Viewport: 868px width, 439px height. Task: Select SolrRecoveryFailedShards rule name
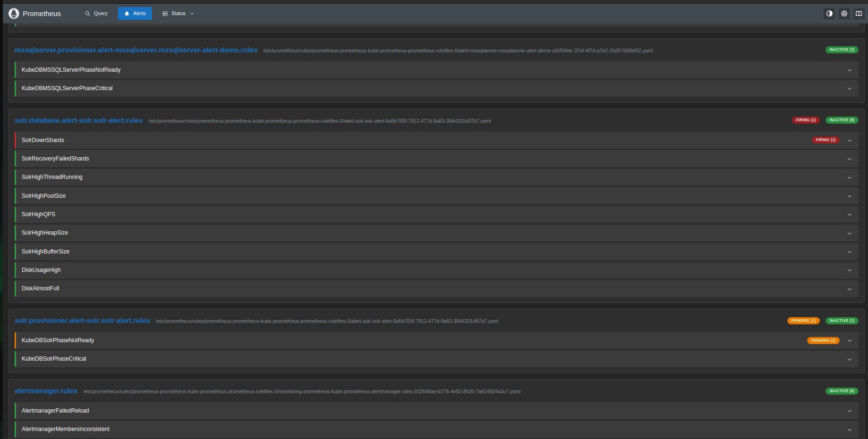click(55, 159)
